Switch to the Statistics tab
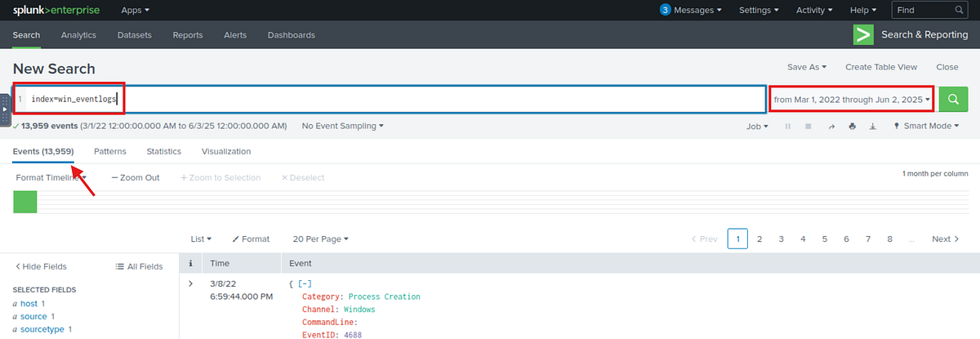Screen dimensions: 980x339 click(163, 151)
